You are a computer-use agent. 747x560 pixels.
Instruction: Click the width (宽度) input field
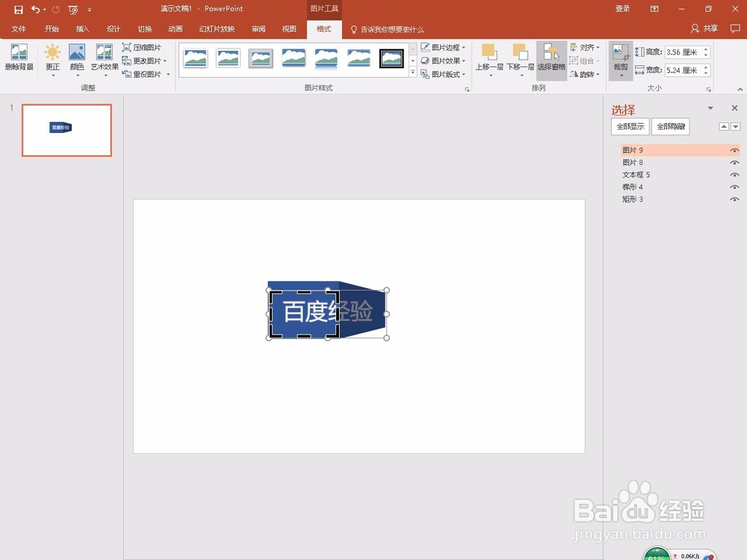(x=684, y=70)
